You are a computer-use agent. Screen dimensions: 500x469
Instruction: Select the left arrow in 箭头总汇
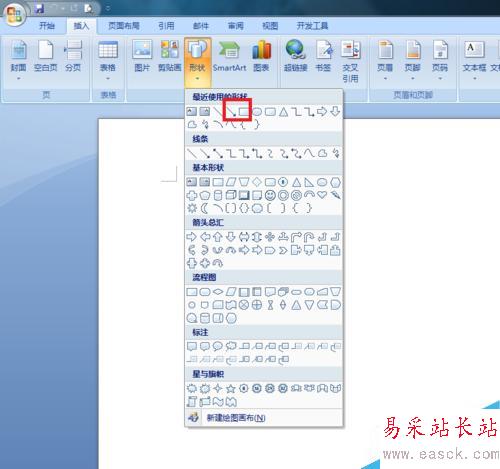[205, 237]
